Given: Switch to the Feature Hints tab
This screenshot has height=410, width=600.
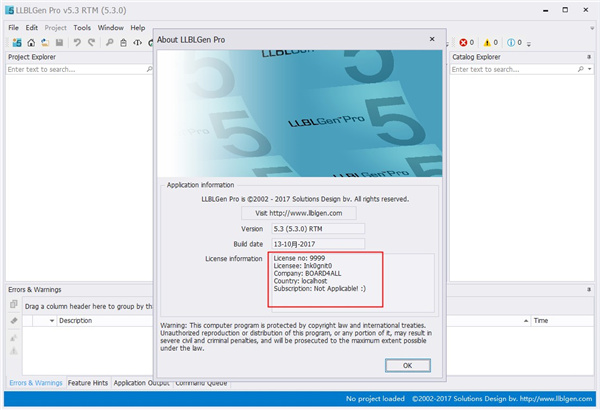Looking at the screenshot, I should [88, 383].
